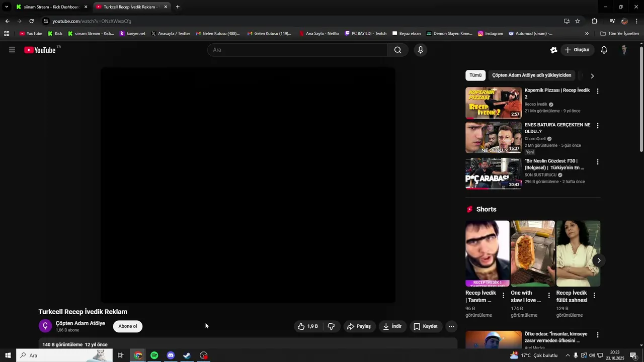Open Tüm Yer İşaretleri folder

pos(619,34)
